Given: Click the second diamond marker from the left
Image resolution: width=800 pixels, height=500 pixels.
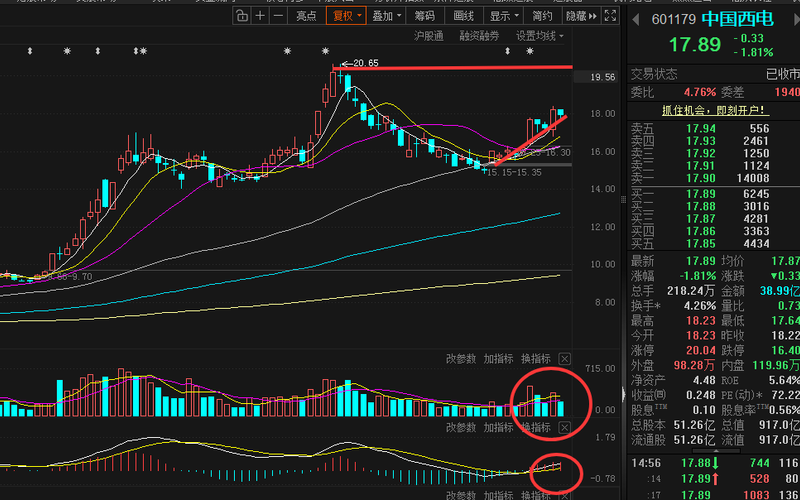Looking at the screenshot, I should (98, 51).
